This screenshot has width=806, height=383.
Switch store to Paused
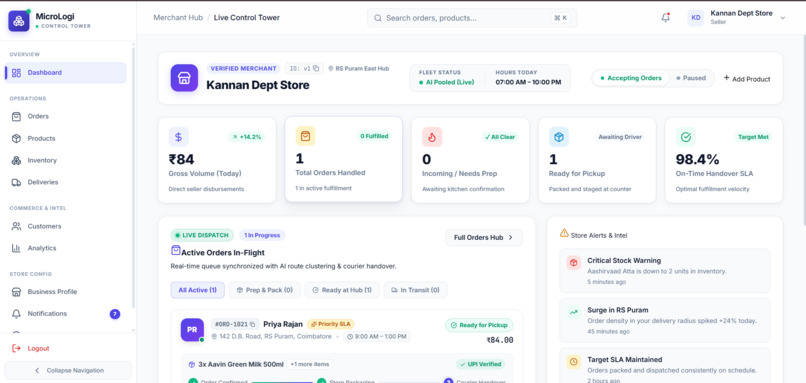[x=691, y=78]
